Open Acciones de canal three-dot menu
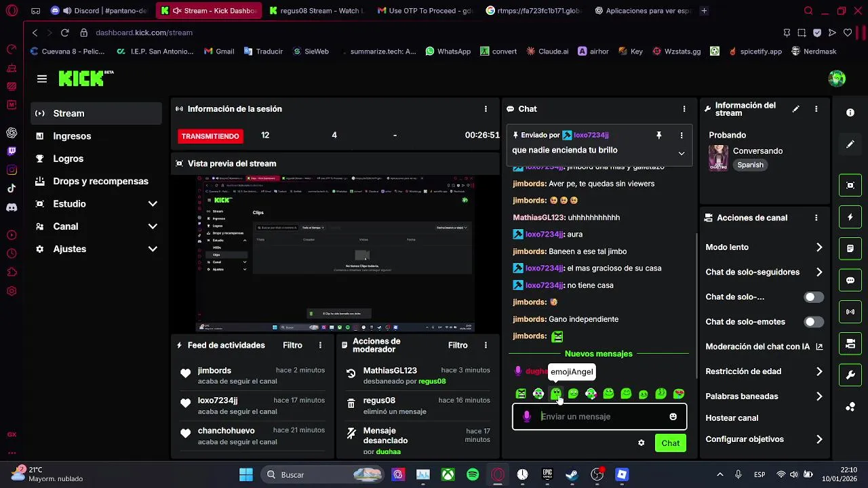 pyautogui.click(x=816, y=218)
